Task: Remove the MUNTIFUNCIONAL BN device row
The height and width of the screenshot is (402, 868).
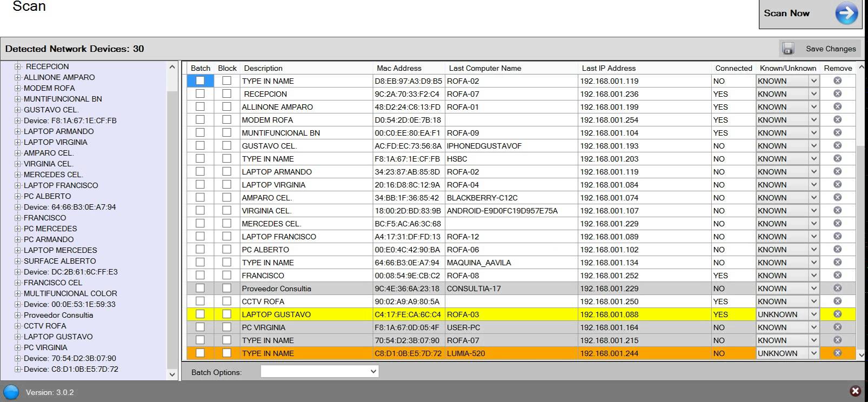Action: point(837,133)
